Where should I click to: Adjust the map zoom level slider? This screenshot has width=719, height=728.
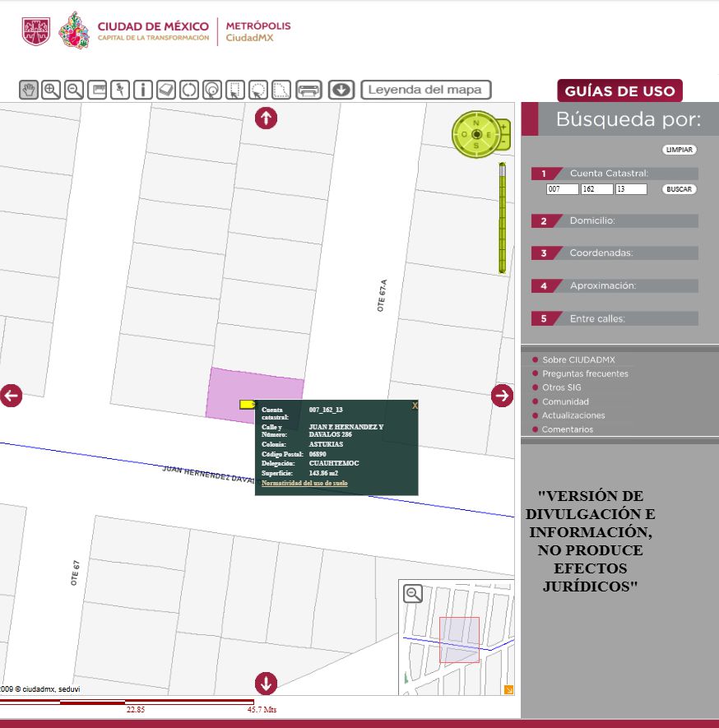click(x=503, y=218)
